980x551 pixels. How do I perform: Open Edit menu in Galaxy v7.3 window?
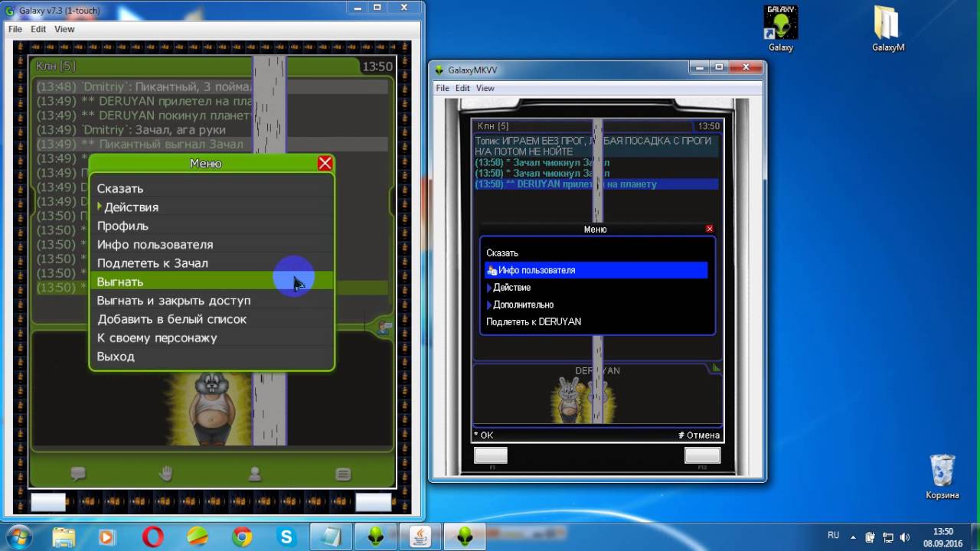click(x=38, y=29)
